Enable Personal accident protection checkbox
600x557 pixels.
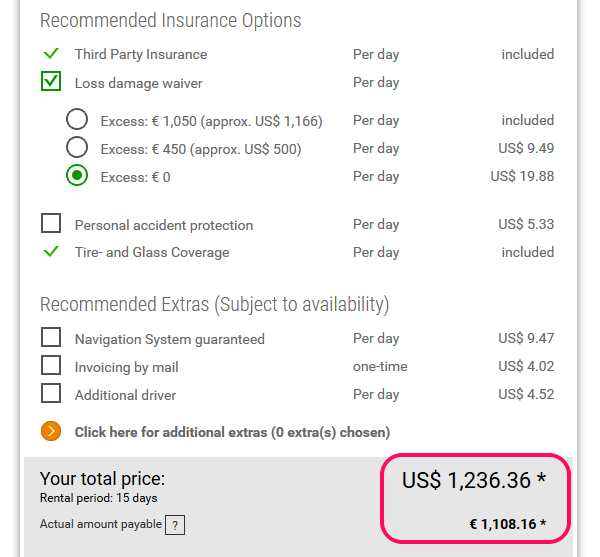coord(51,224)
